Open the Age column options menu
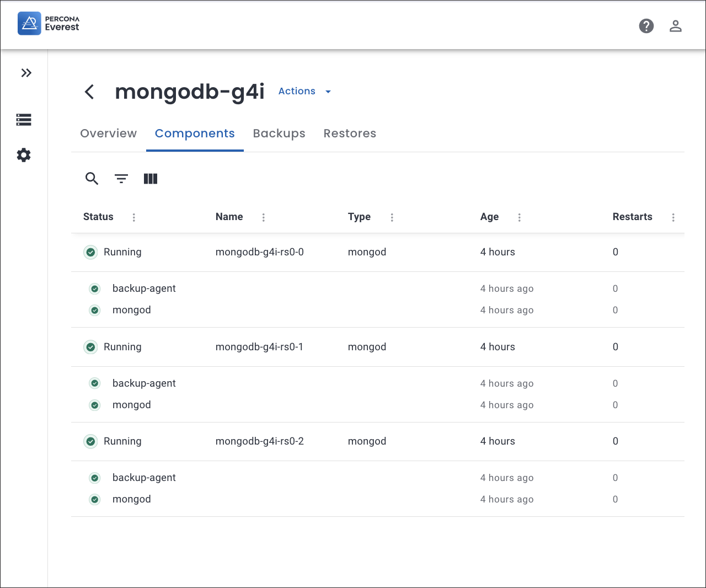Viewport: 706px width, 588px height. 520,217
